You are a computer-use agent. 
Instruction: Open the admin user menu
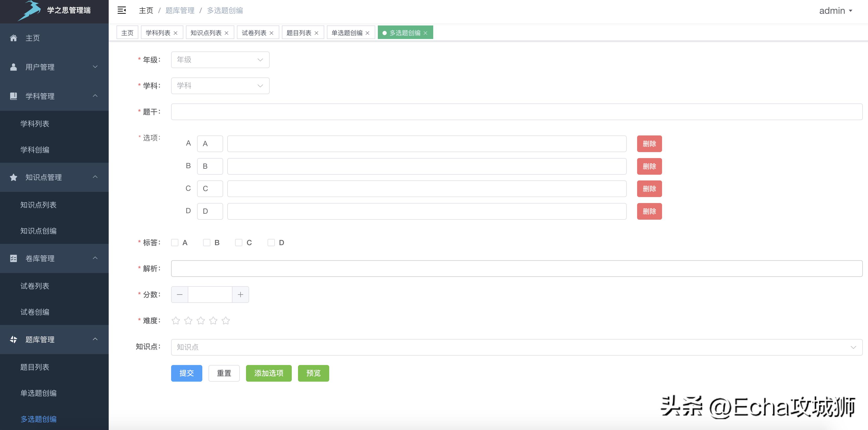click(835, 11)
